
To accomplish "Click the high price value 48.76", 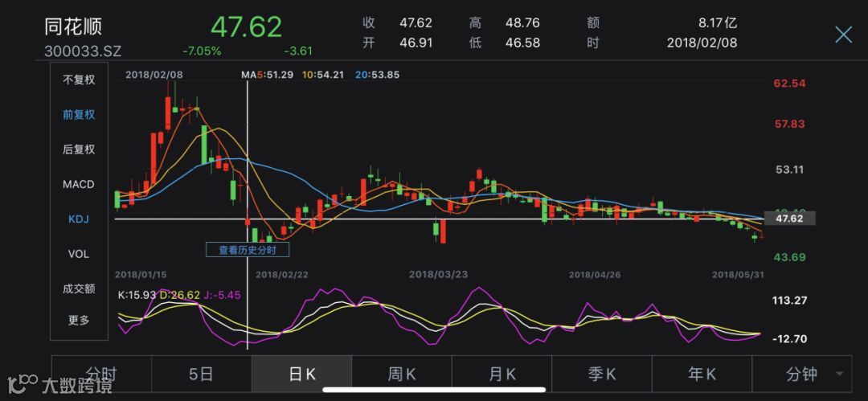I will pos(522,23).
